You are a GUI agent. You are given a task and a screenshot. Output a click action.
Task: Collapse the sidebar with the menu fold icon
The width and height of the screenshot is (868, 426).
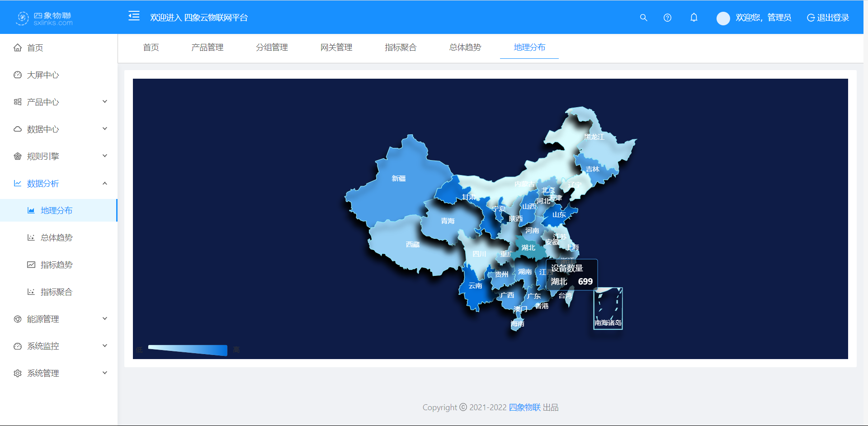(134, 17)
